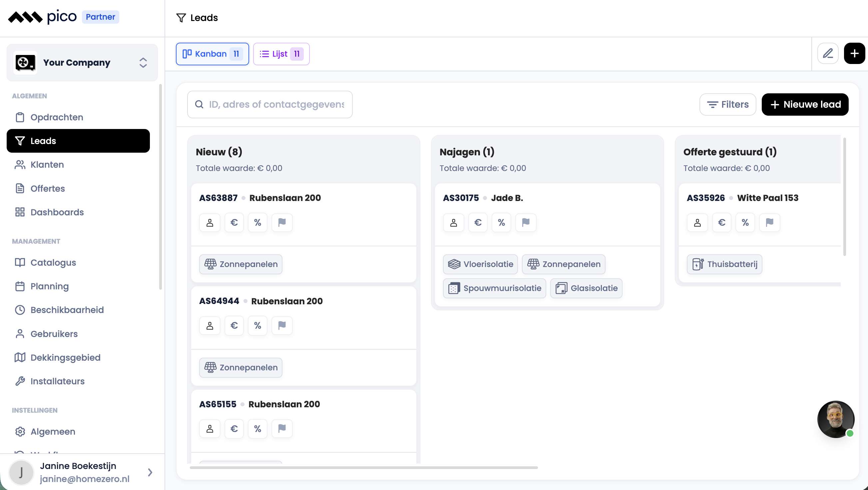The image size is (868, 490).
Task: Click the pencil edit icon in toolbar
Action: [828, 53]
